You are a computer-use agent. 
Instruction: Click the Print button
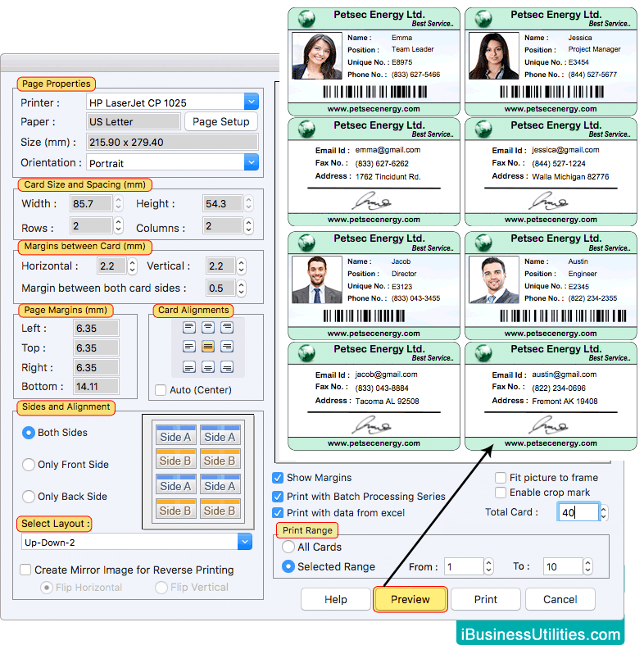(x=486, y=599)
